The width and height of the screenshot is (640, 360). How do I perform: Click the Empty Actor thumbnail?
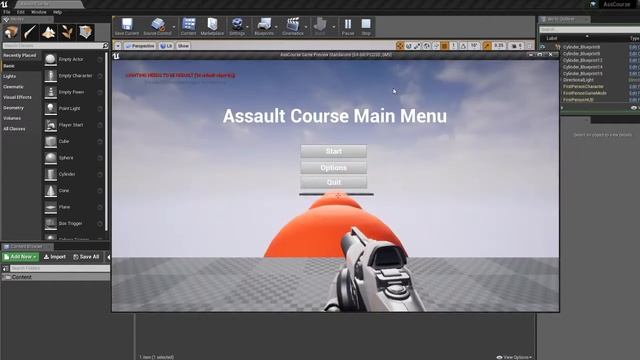[x=51, y=59]
